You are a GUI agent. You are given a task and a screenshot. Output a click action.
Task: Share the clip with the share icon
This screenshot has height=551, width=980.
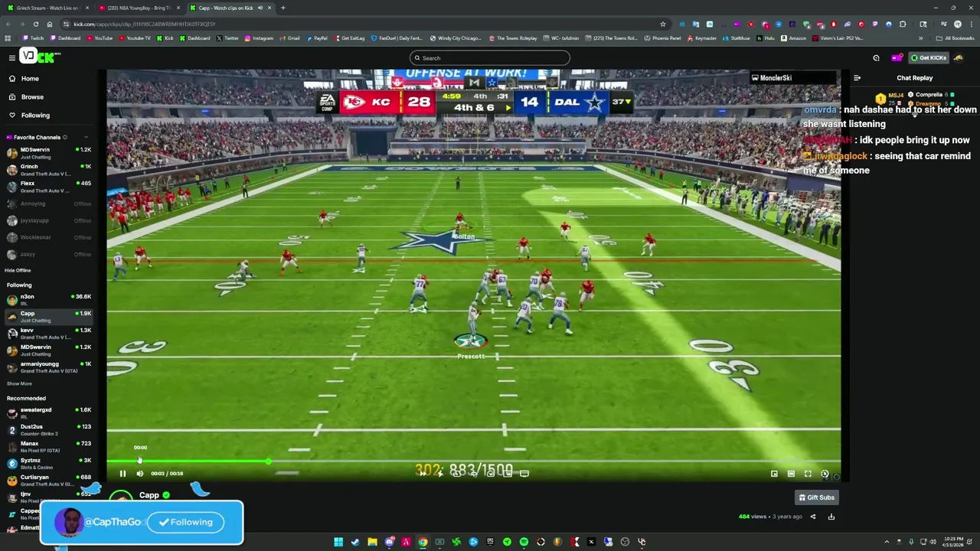click(x=813, y=517)
